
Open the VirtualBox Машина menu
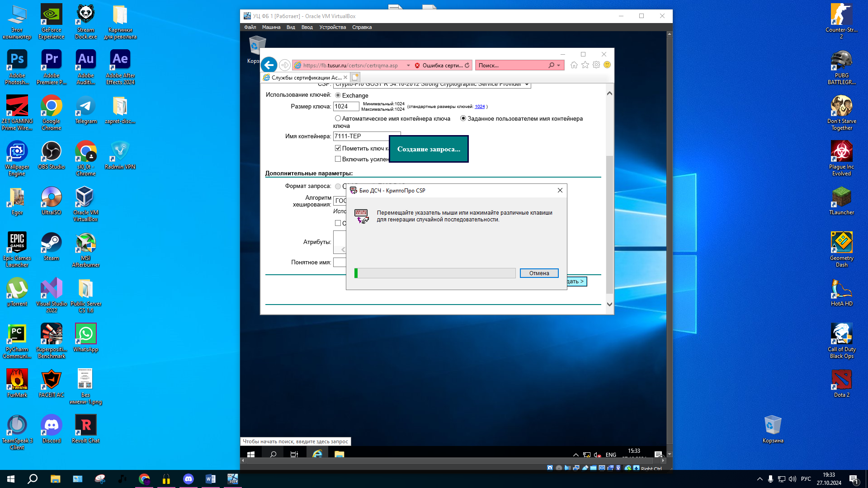coord(271,27)
